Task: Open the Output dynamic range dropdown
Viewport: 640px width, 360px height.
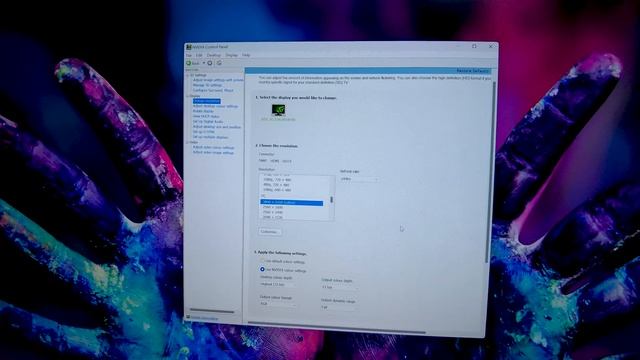Action: (339, 307)
